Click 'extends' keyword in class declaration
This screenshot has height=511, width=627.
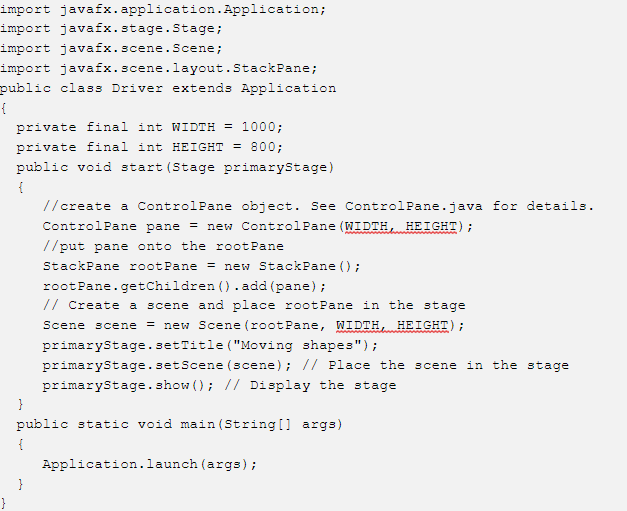202,88
